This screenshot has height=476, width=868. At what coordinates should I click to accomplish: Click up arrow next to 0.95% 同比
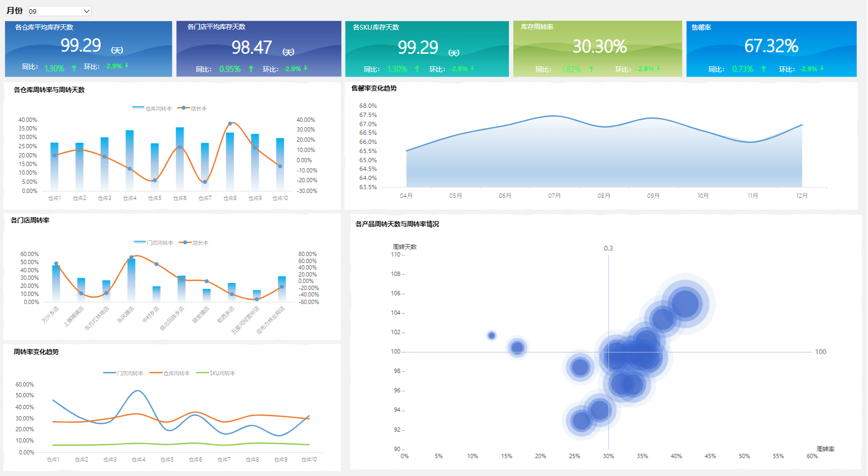pyautogui.click(x=251, y=69)
